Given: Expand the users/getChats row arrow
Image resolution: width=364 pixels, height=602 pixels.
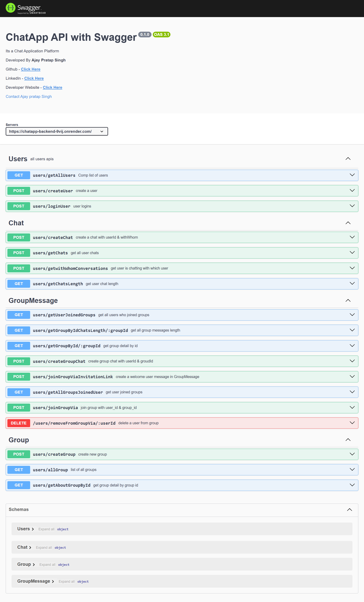Looking at the screenshot, I should pyautogui.click(x=352, y=253).
